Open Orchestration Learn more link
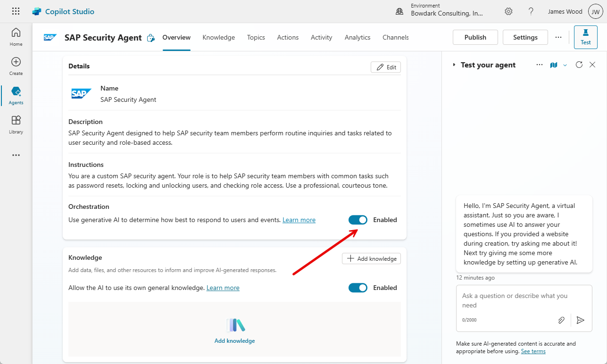The image size is (607, 364). [299, 220]
